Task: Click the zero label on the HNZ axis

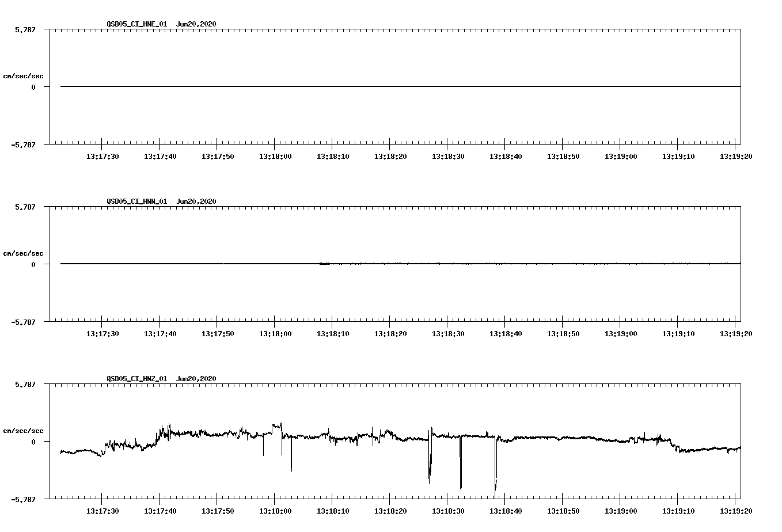Action: click(x=33, y=442)
